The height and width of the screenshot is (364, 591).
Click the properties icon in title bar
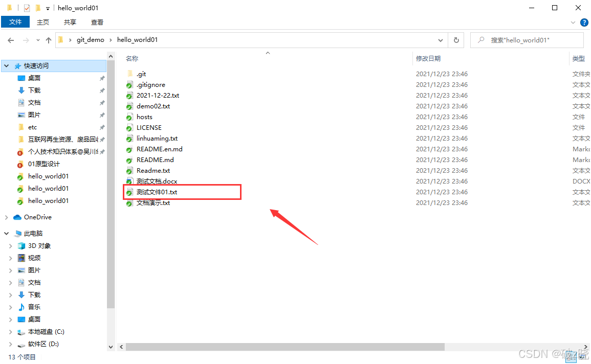point(27,8)
